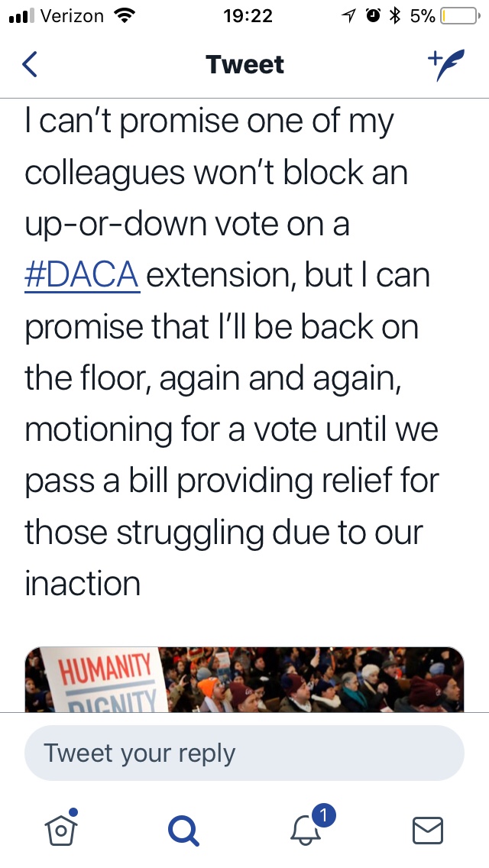The height and width of the screenshot is (868, 489).
Task: Compose a new tweet with feather icon
Action: point(445,65)
